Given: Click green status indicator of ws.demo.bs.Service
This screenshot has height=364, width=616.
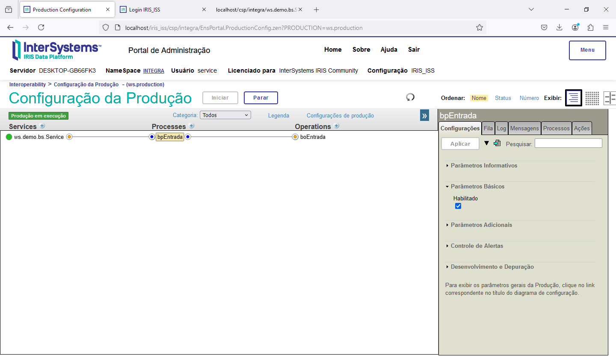Looking at the screenshot, I should (9, 137).
